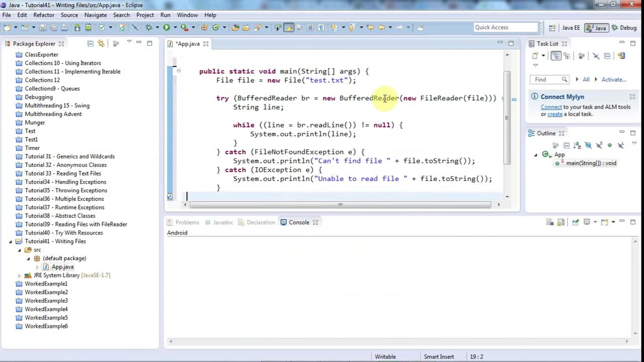Switch to the Javadoc tab

219,222
